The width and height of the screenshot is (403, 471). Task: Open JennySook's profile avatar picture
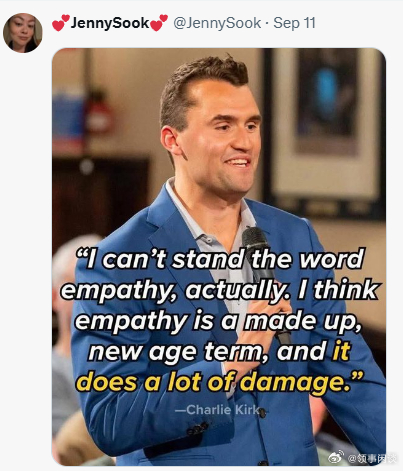pos(22,33)
